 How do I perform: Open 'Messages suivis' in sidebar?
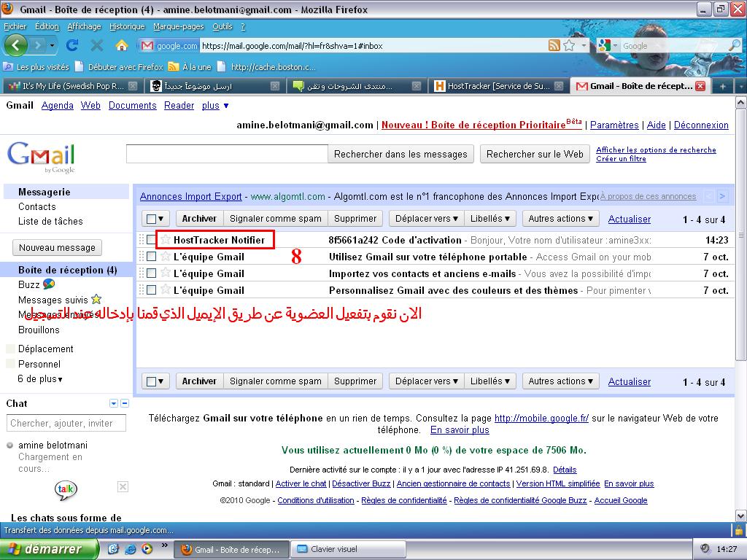[53, 300]
